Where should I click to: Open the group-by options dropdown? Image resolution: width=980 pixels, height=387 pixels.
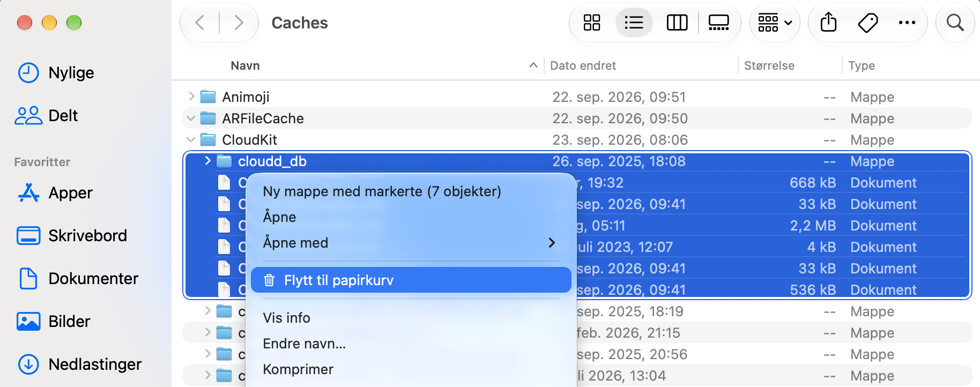click(x=775, y=23)
